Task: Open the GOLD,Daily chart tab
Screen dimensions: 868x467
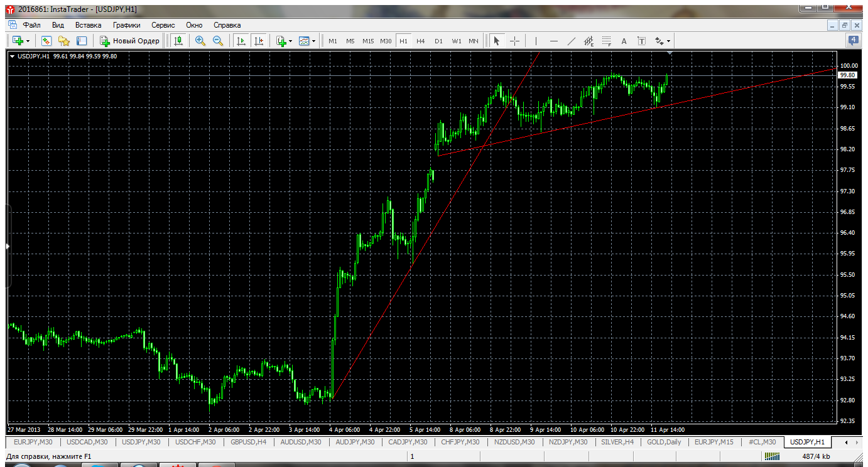Action: 664,443
